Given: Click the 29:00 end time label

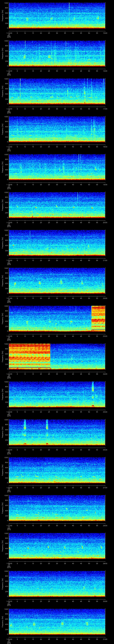Looking at the screenshot, I should [105, 563].
